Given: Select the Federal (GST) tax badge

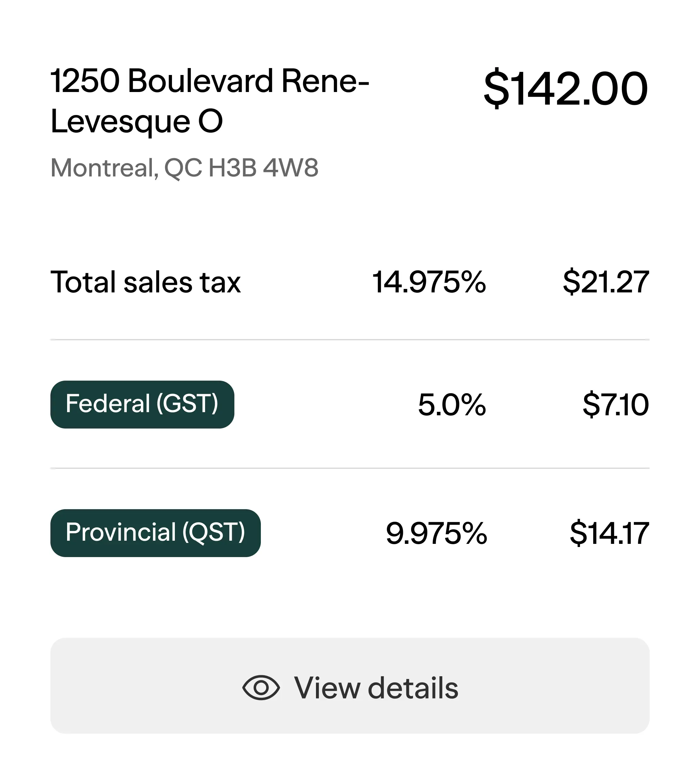Looking at the screenshot, I should pyautogui.click(x=142, y=404).
